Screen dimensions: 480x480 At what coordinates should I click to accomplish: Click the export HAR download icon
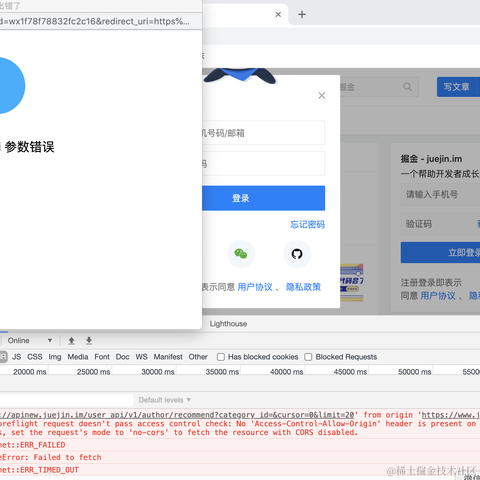click(x=89, y=341)
